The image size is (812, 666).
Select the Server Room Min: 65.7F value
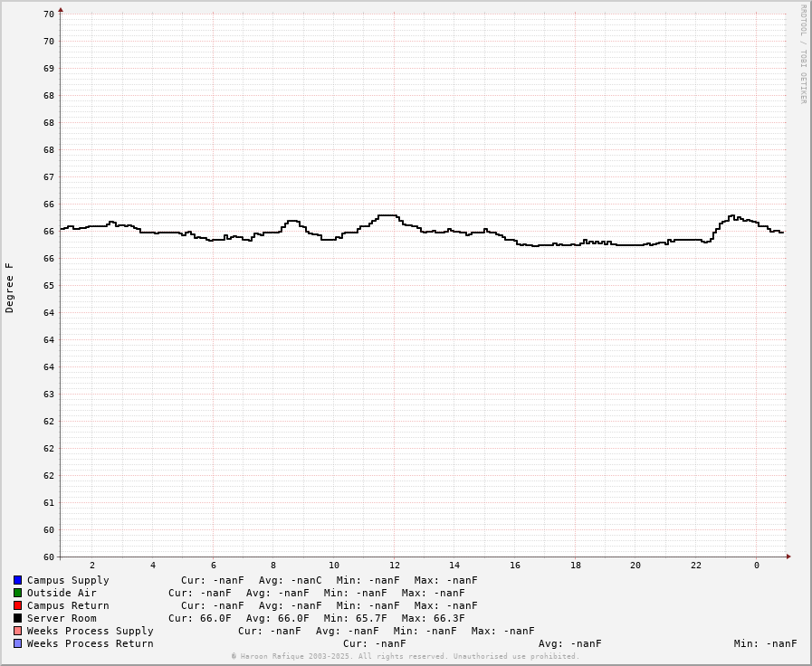(355, 618)
